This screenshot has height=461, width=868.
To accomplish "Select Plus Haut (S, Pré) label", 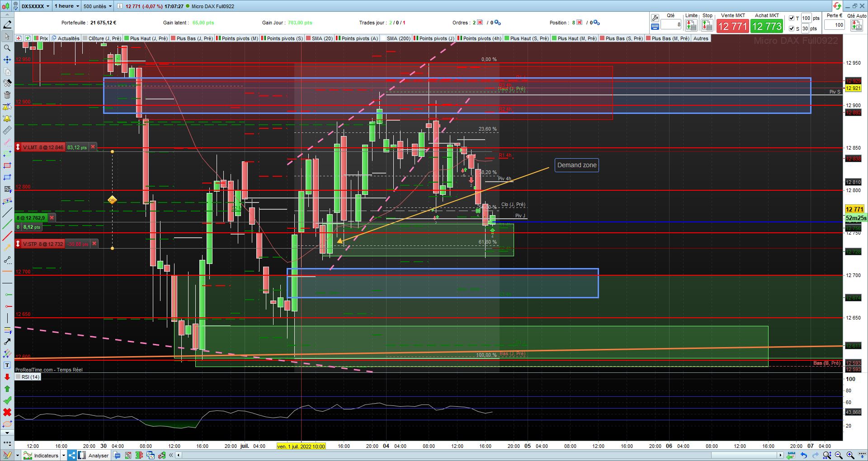I will [527, 38].
